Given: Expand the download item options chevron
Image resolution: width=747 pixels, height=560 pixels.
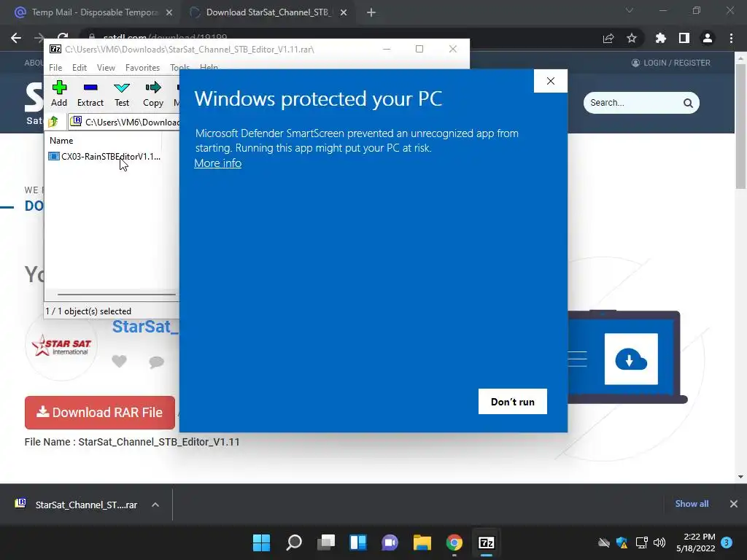Looking at the screenshot, I should (x=155, y=505).
